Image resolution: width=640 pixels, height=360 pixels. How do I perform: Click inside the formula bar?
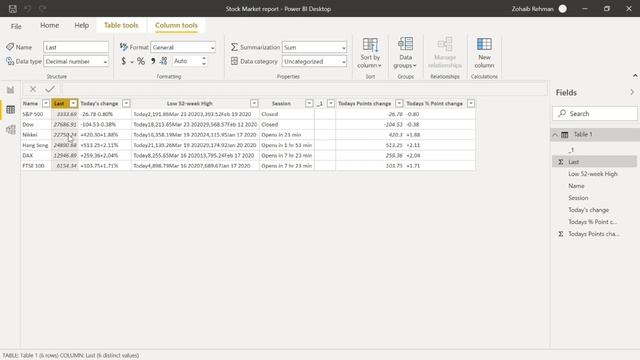(304, 89)
